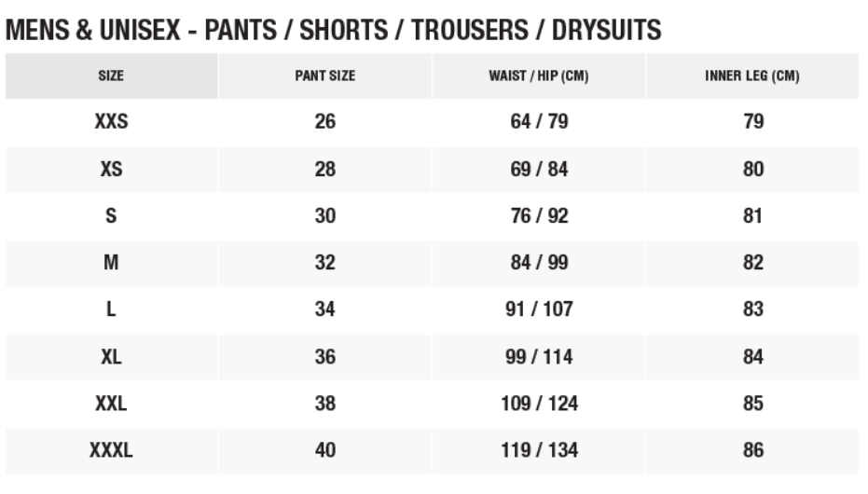This screenshot has height=494, width=868.
Task: Click the XXL size label
Action: click(111, 404)
